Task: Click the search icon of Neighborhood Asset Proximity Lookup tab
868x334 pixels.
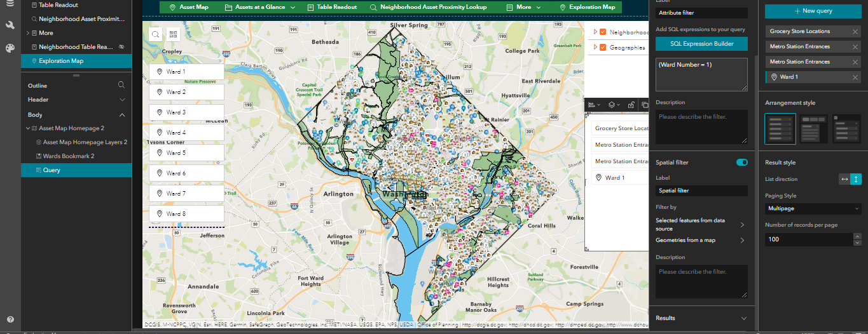Action: [x=372, y=8]
